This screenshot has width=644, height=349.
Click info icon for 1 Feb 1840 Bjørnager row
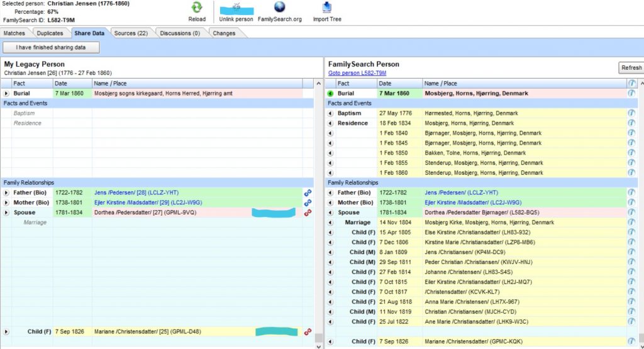(x=631, y=133)
